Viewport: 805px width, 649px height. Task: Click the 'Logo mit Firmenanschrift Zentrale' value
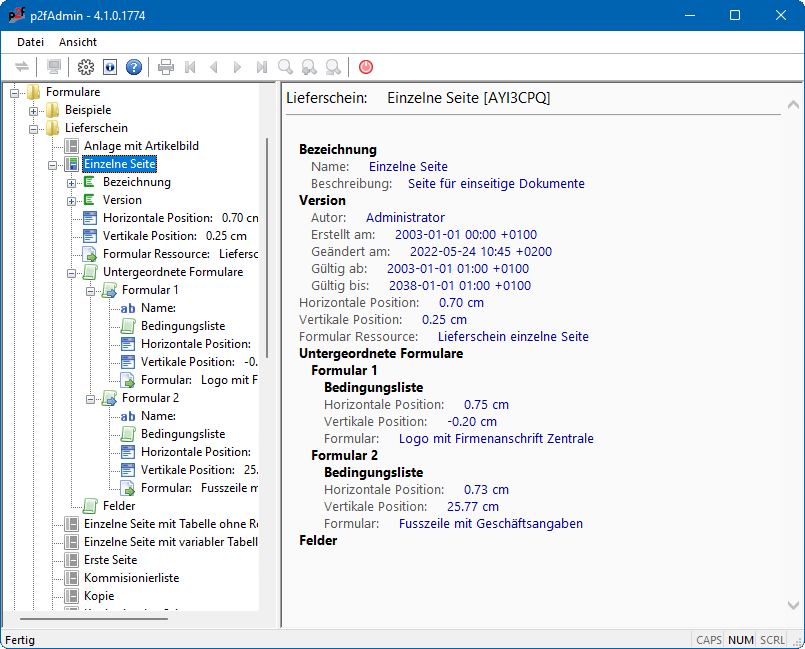(x=496, y=438)
